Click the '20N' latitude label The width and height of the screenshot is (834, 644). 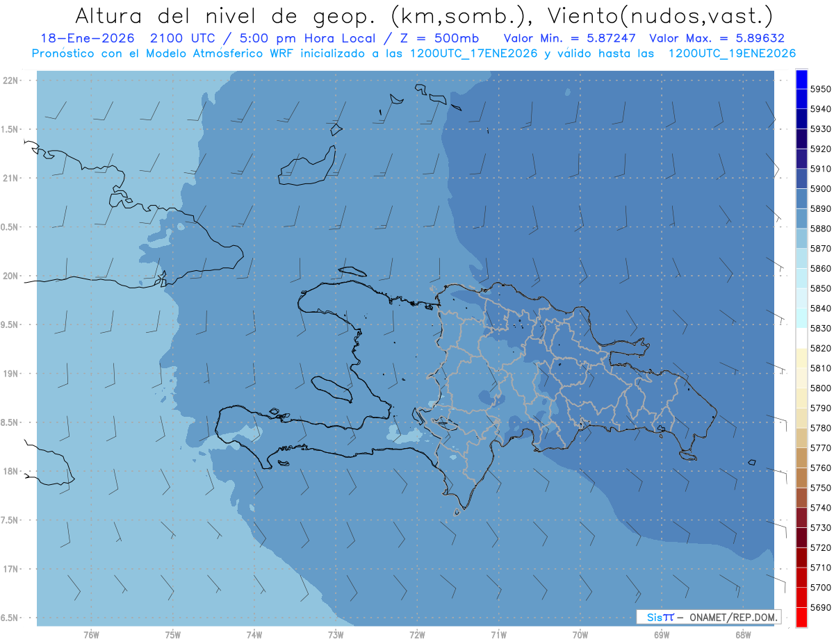10,276
